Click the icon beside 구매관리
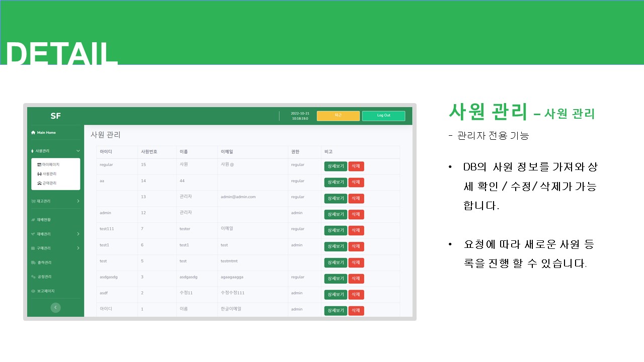Viewport: 644px width, 362px height. pyautogui.click(x=33, y=248)
